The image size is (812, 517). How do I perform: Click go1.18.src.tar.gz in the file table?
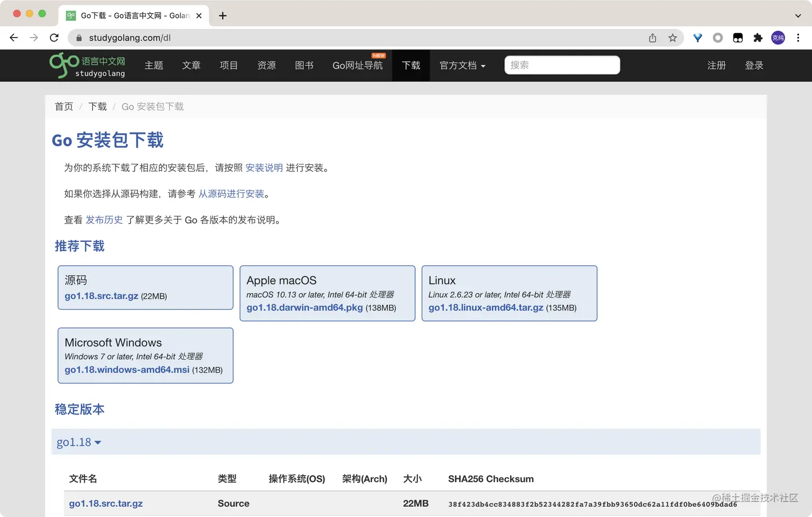pos(106,504)
